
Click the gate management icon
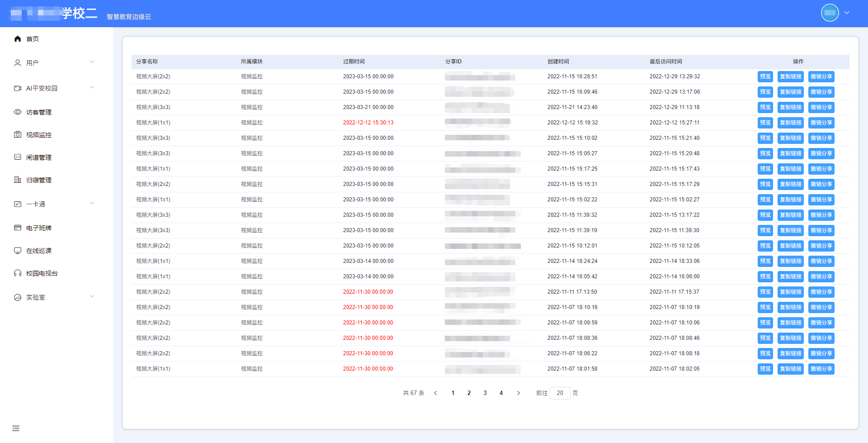pyautogui.click(x=18, y=157)
